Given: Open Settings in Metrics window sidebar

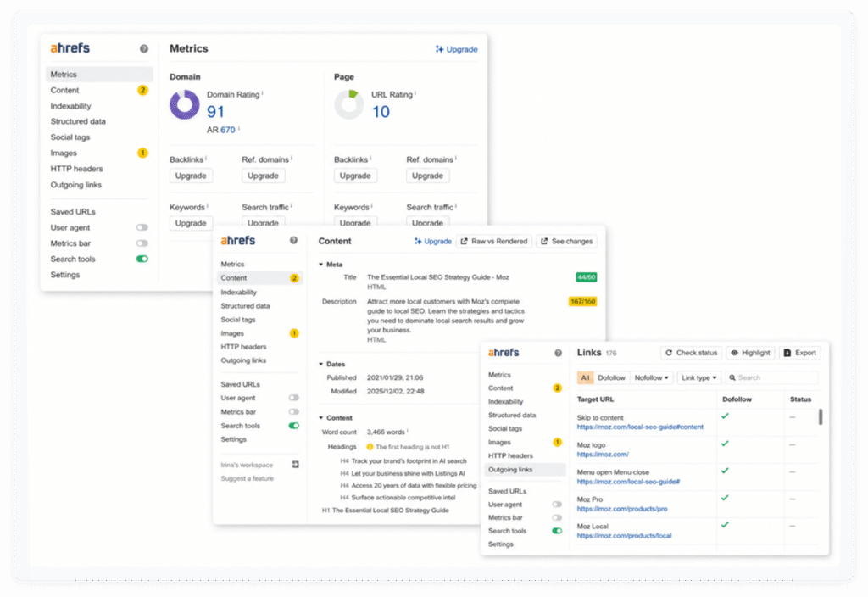Looking at the screenshot, I should (x=65, y=275).
